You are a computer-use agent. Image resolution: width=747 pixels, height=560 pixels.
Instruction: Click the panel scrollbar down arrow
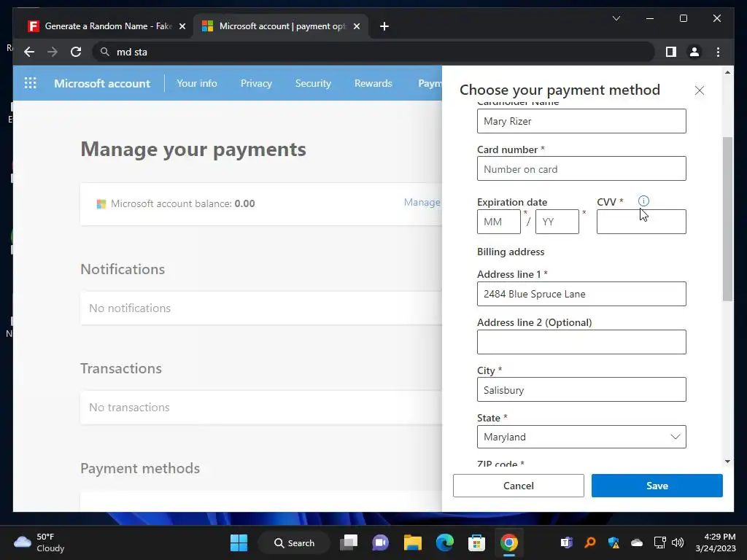(x=727, y=461)
